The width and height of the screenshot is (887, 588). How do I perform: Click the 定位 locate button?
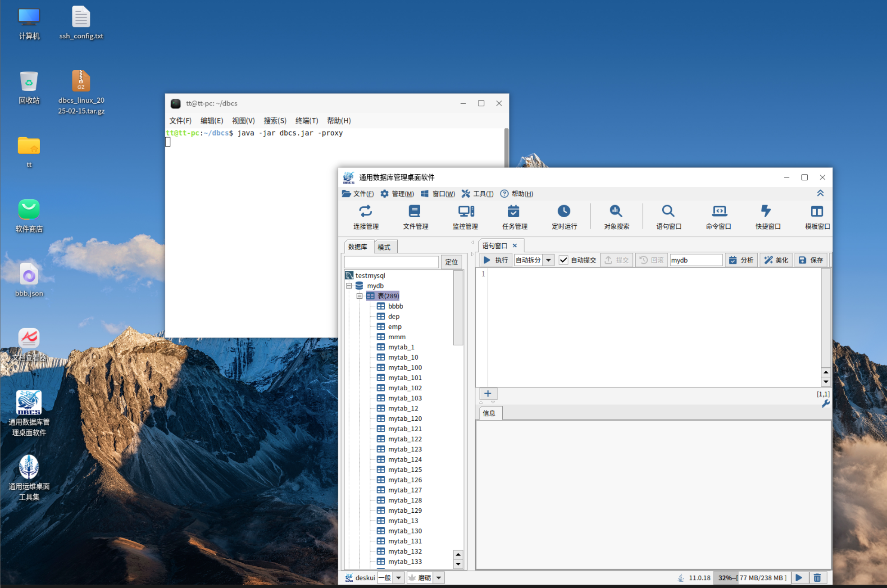click(x=451, y=262)
